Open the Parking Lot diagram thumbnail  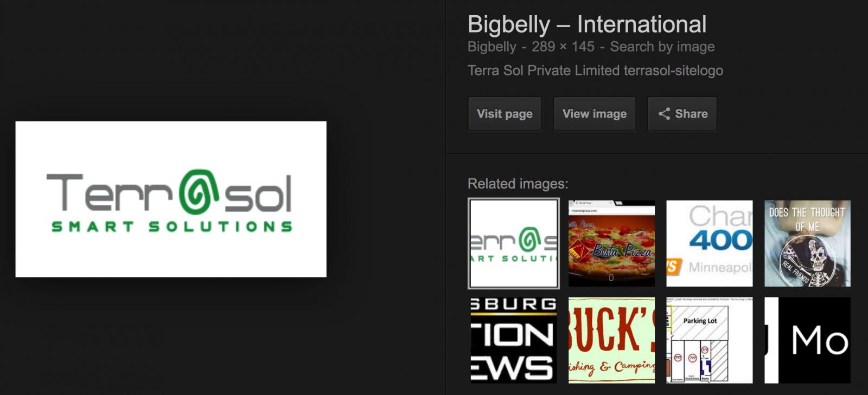click(x=710, y=340)
